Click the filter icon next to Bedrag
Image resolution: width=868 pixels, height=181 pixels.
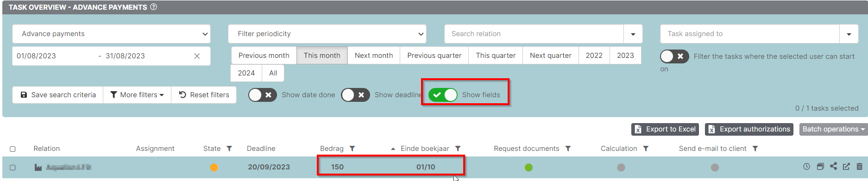(x=352, y=149)
